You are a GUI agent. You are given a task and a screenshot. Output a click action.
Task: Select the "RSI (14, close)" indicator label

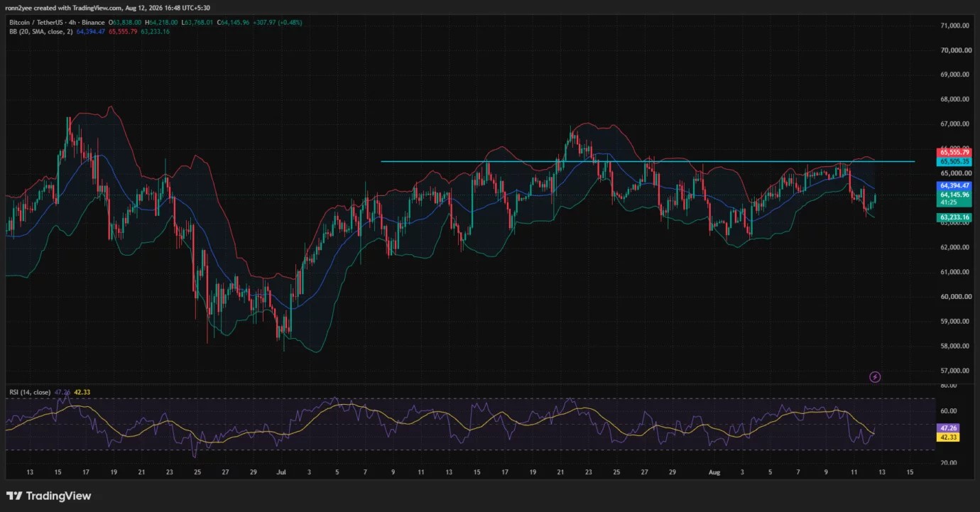coord(30,392)
